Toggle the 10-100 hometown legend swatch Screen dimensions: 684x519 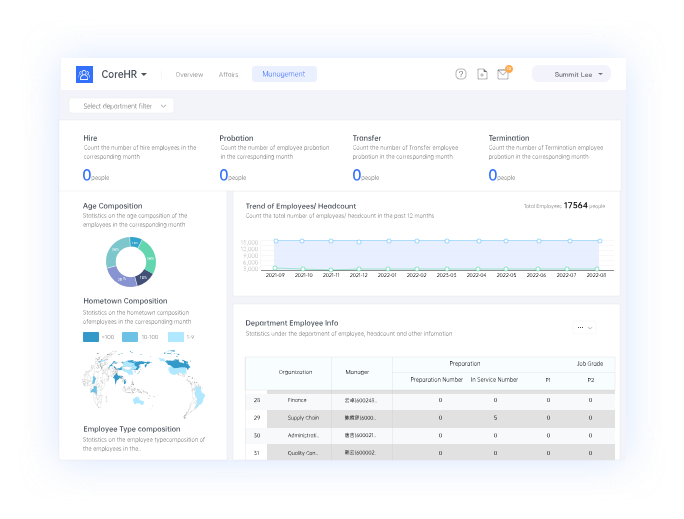[x=130, y=338]
